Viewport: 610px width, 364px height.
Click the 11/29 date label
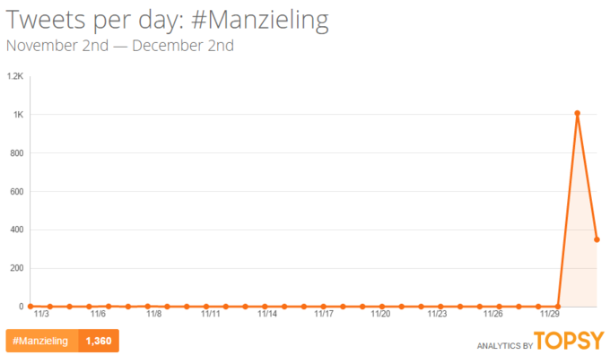(550, 315)
